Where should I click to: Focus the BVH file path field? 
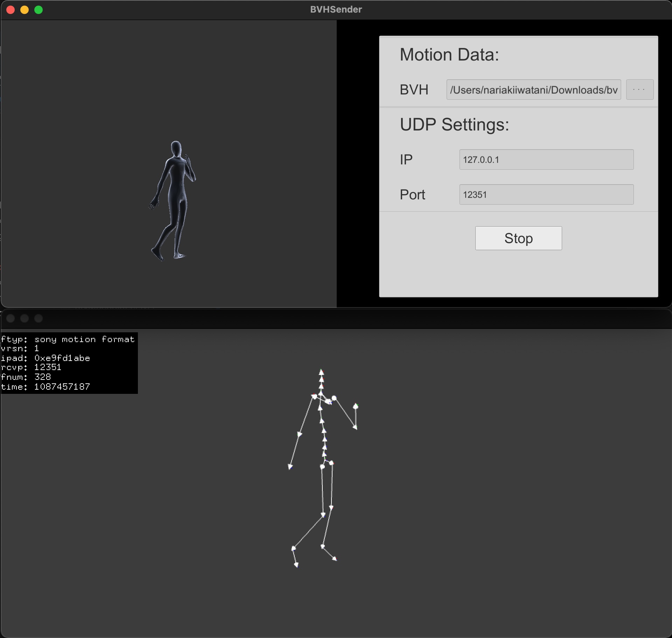click(533, 90)
